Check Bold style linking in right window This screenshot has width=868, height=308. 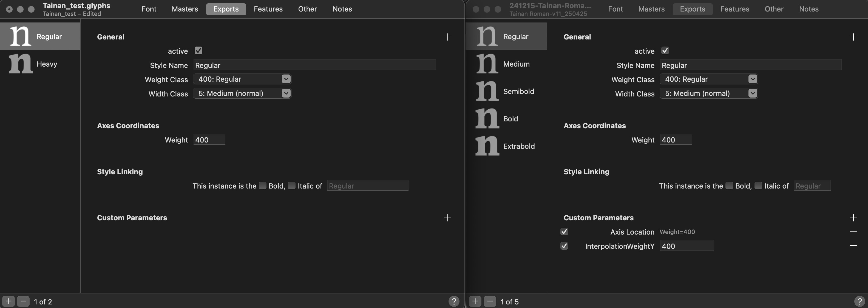click(x=729, y=186)
